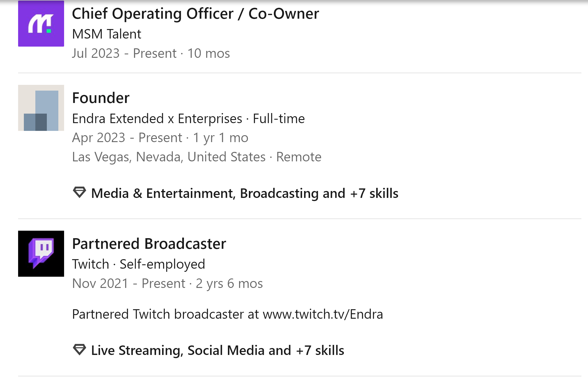588x384 pixels.
Task: Click Endra Extended x Enterprises · Full-time
Action: pyautogui.click(x=188, y=119)
